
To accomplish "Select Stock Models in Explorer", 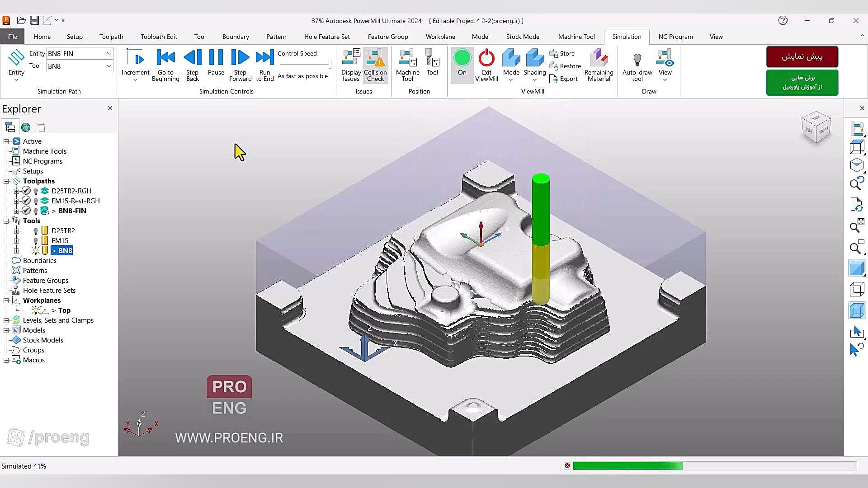I will tap(43, 340).
